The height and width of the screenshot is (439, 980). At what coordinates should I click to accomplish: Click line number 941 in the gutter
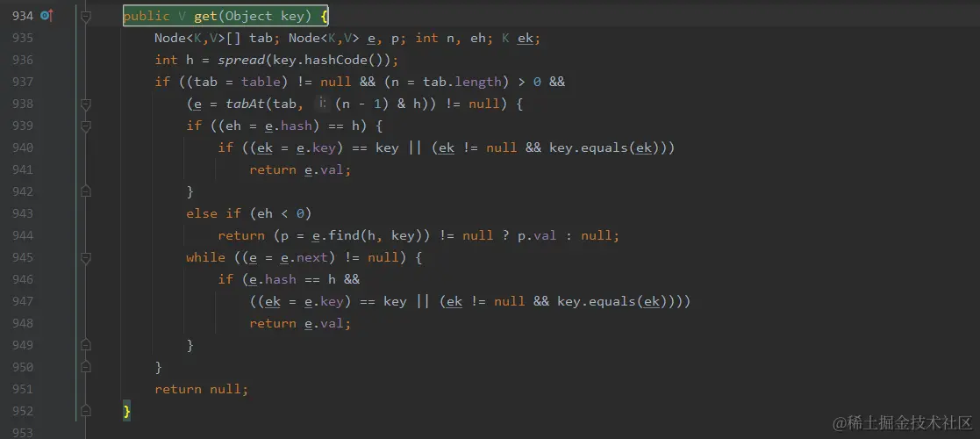(x=23, y=169)
